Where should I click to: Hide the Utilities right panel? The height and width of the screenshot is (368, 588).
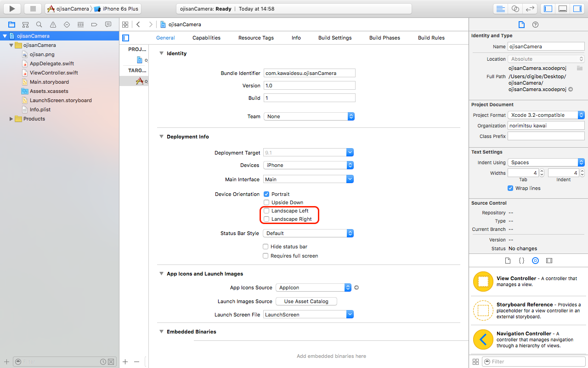[577, 9]
